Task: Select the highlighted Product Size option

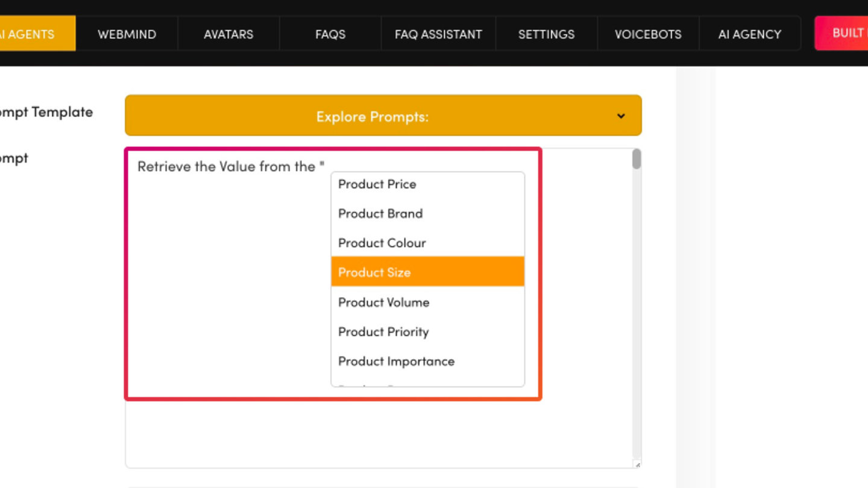Action: click(x=374, y=272)
